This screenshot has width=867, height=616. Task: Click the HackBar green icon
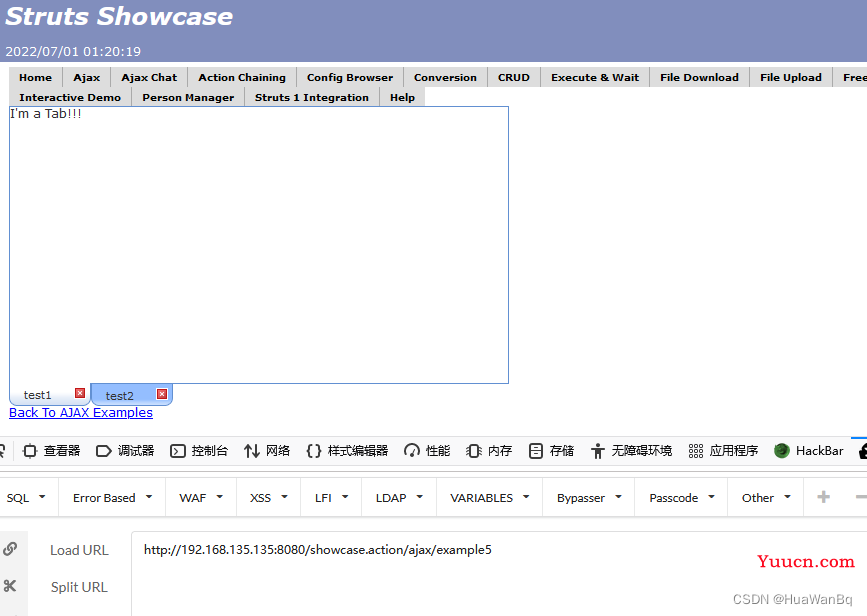click(x=781, y=451)
